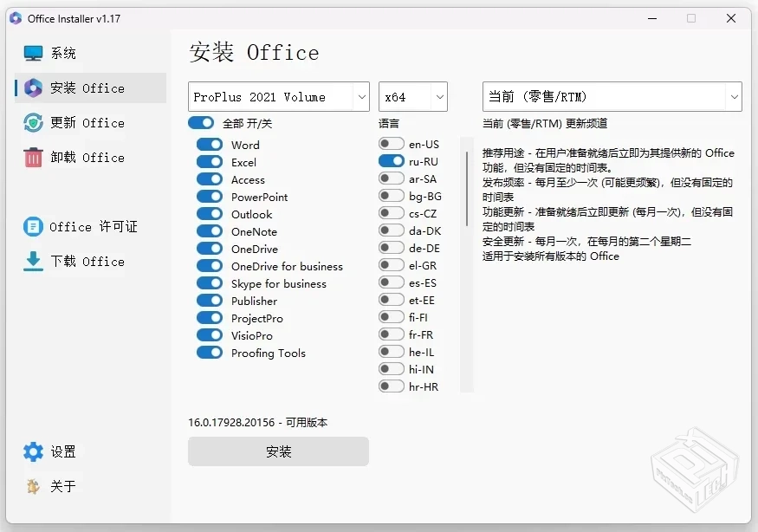
Task: Expand the 当前 (零售/RTM) channel dropdown
Action: [x=612, y=96]
